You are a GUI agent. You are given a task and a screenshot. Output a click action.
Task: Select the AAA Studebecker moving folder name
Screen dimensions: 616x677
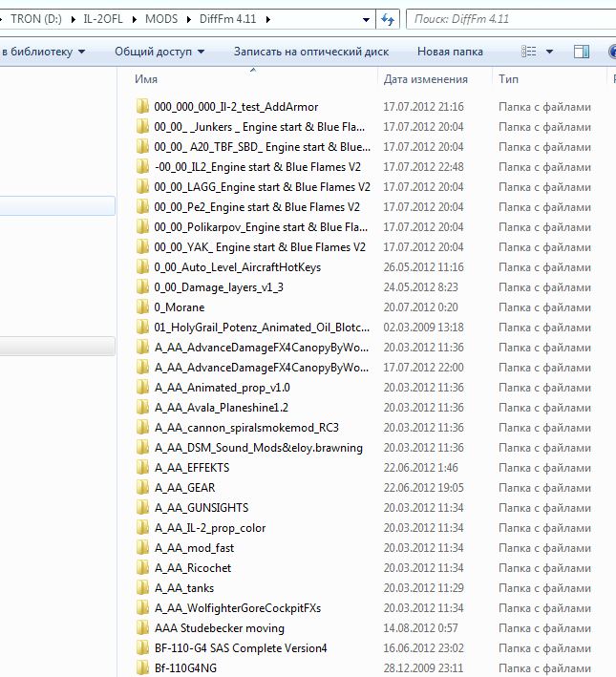[220, 628]
